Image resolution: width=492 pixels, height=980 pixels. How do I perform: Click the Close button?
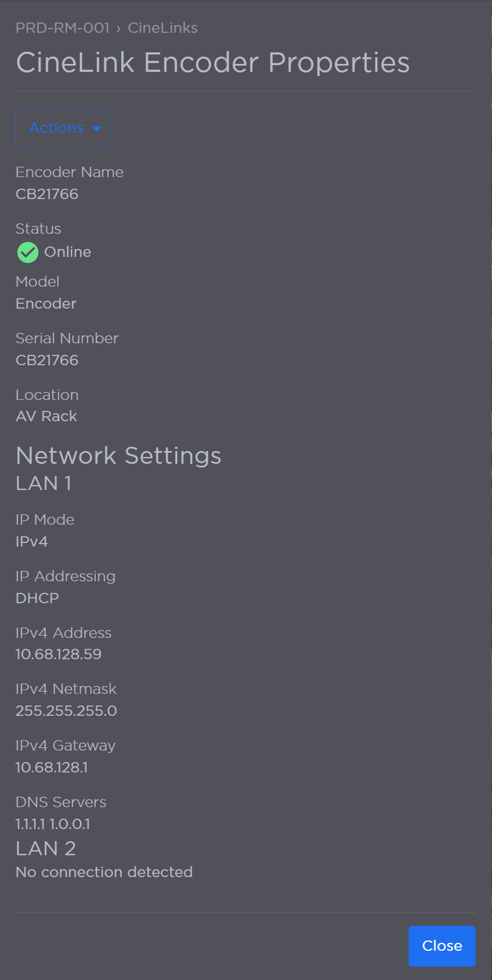pyautogui.click(x=441, y=946)
